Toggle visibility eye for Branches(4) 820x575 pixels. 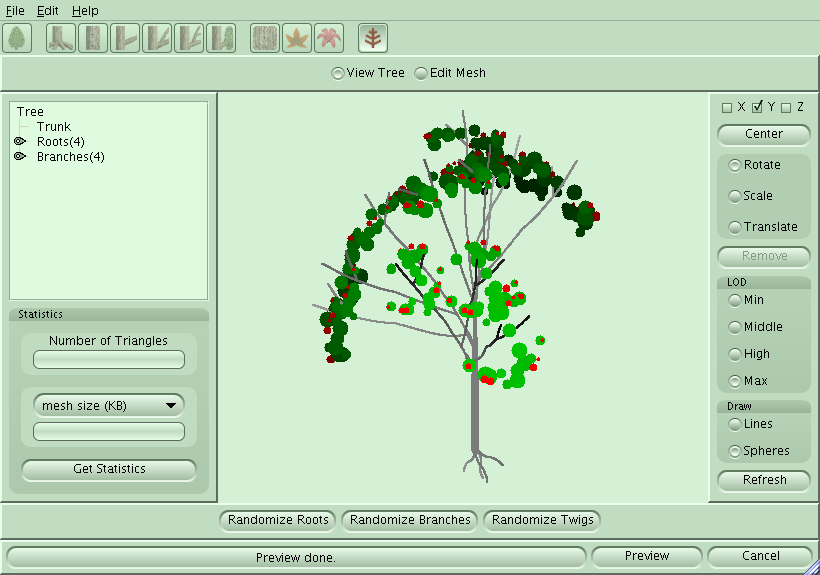coord(20,156)
